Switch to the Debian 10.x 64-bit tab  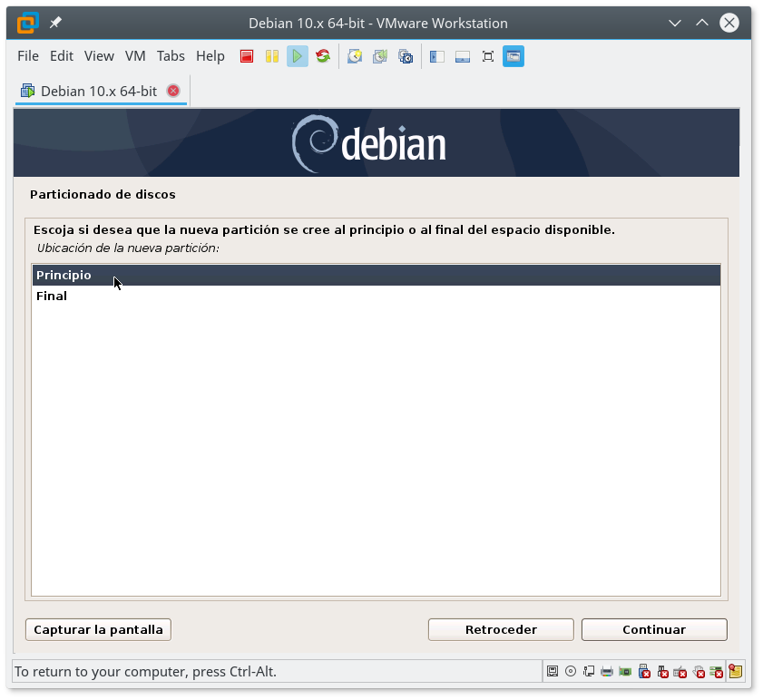[x=99, y=91]
